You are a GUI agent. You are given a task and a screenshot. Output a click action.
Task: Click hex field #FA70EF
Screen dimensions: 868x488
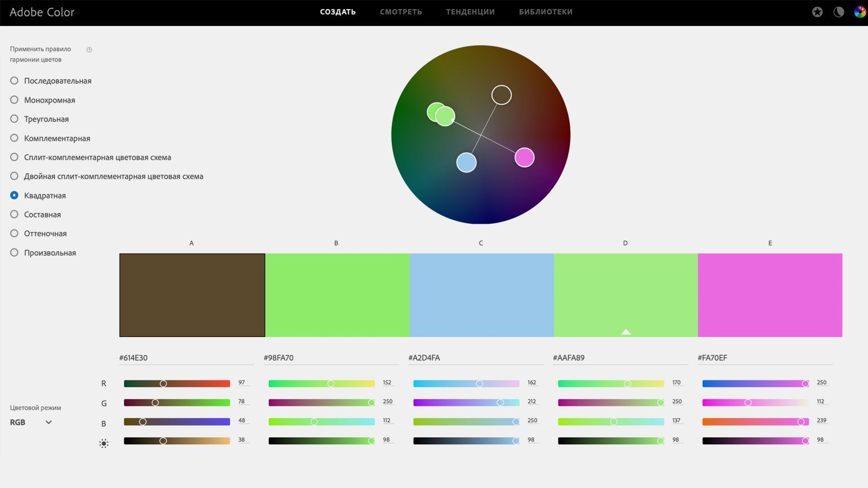[x=765, y=358]
